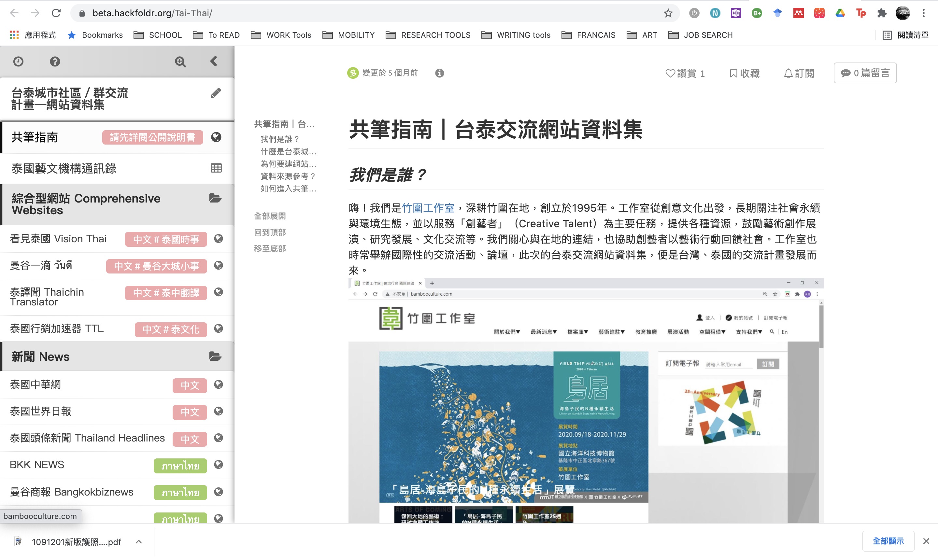This screenshot has height=560, width=938.
Task: Open 曼谷一滴 entry in sidebar
Action: (41, 266)
